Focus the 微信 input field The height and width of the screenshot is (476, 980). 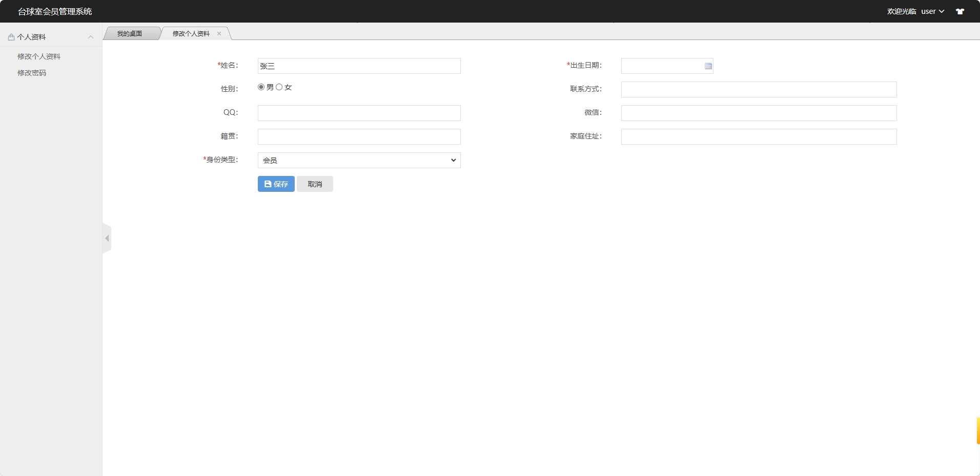point(759,113)
